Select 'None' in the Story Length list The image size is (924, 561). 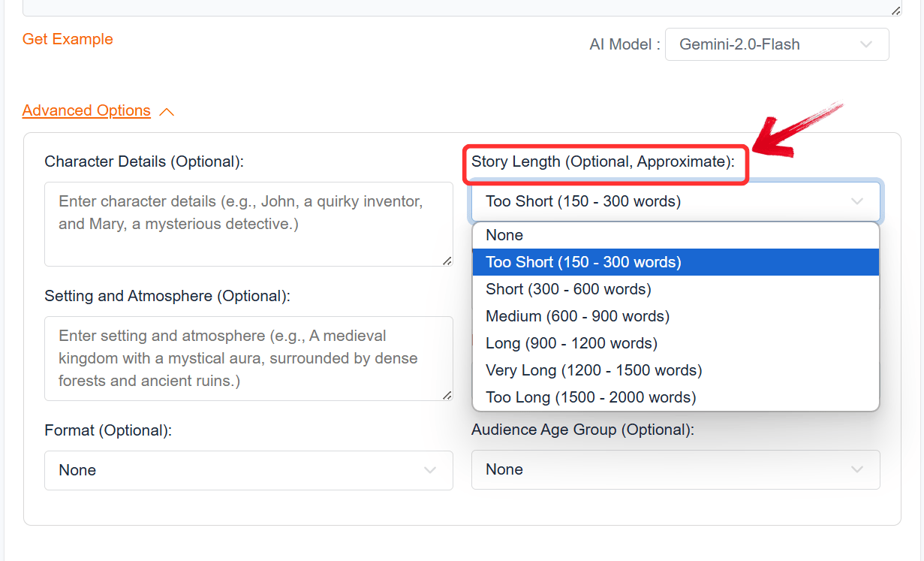[504, 234]
